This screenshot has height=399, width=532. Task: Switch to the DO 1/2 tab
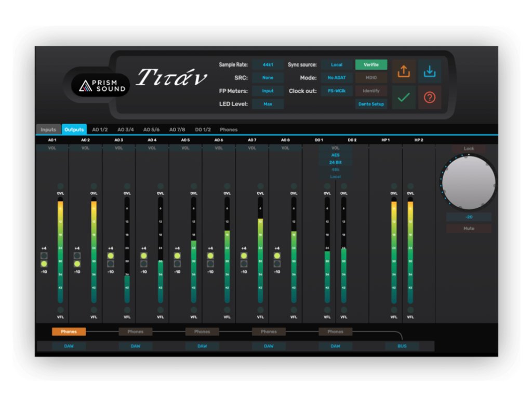click(203, 129)
